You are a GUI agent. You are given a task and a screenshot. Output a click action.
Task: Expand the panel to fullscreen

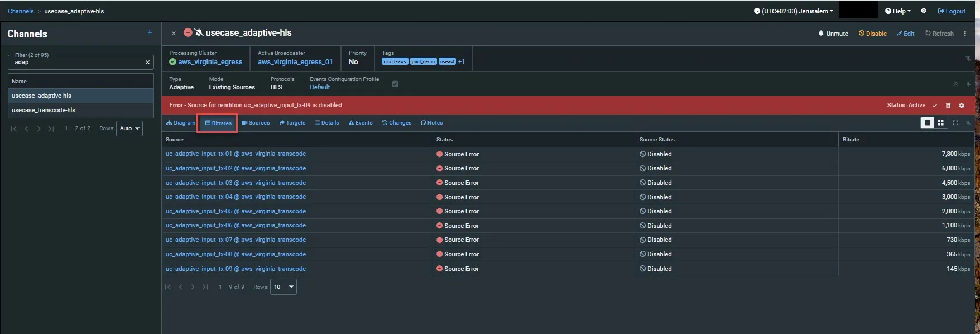click(955, 123)
